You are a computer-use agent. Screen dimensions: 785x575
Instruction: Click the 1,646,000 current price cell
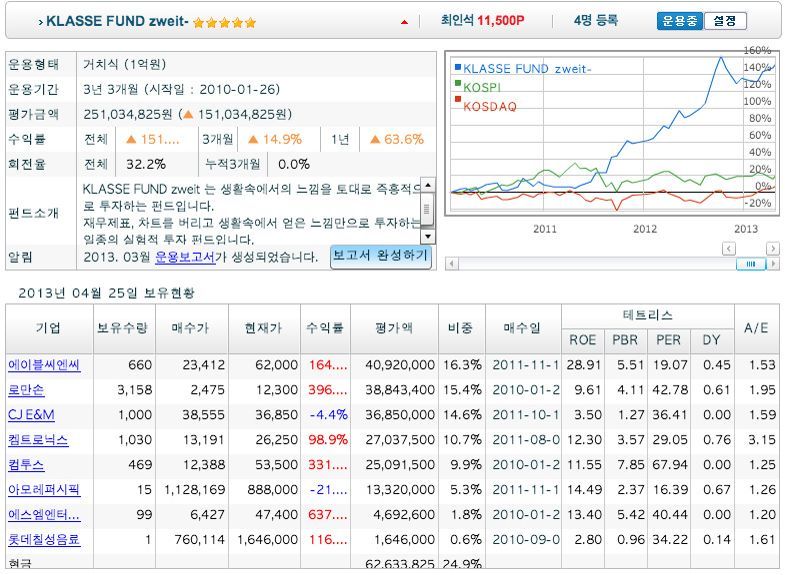[267, 539]
